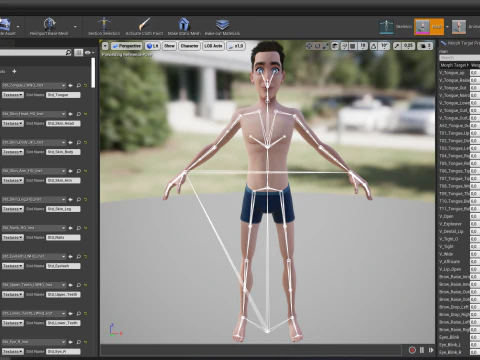Open the Lit view mode menu
Viewport: 480px width, 360px height.
click(x=152, y=46)
